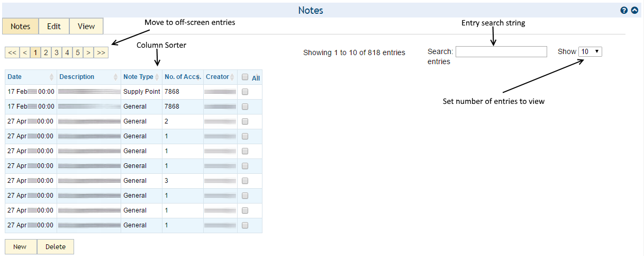Image resolution: width=644 pixels, height=256 pixels.
Task: Collapse the Notes panel with the chevron icon
Action: (x=634, y=10)
